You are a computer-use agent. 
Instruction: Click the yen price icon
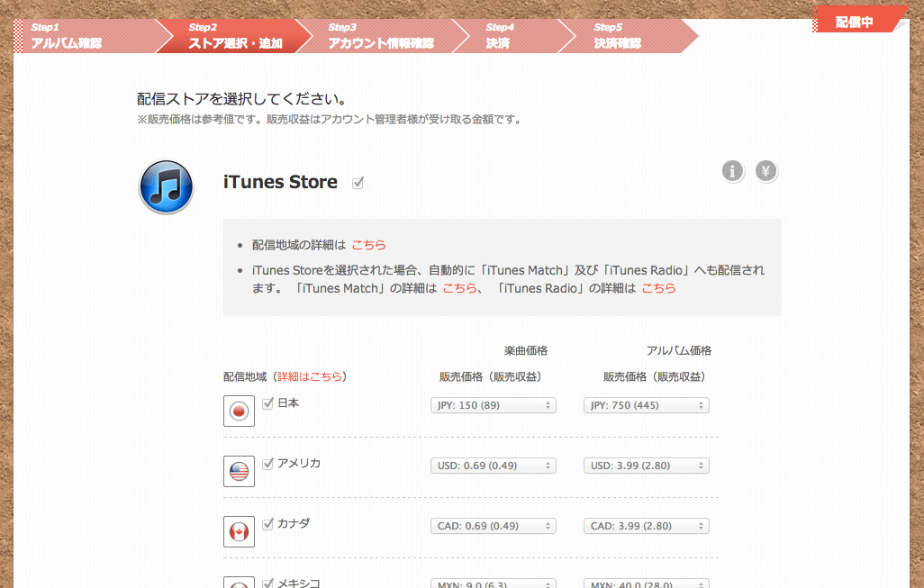[766, 171]
